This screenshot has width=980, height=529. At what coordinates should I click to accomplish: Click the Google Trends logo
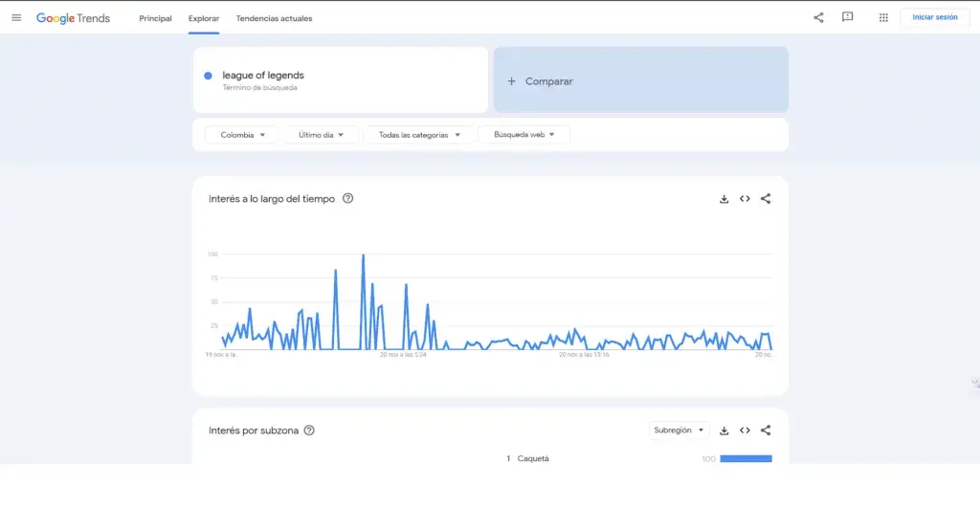(x=73, y=18)
